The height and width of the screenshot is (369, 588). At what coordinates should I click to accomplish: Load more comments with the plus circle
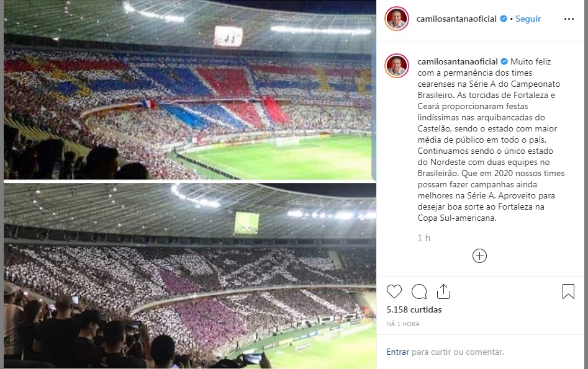click(x=479, y=256)
